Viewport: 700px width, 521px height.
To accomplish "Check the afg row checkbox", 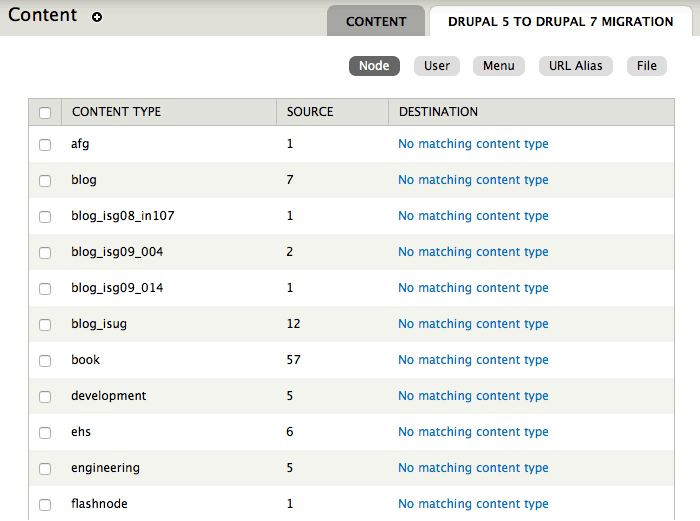I will pyautogui.click(x=45, y=145).
